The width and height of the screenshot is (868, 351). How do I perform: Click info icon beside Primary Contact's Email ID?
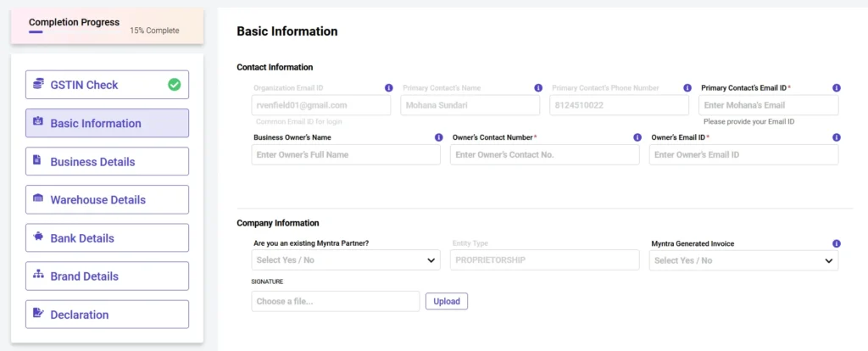click(x=837, y=88)
